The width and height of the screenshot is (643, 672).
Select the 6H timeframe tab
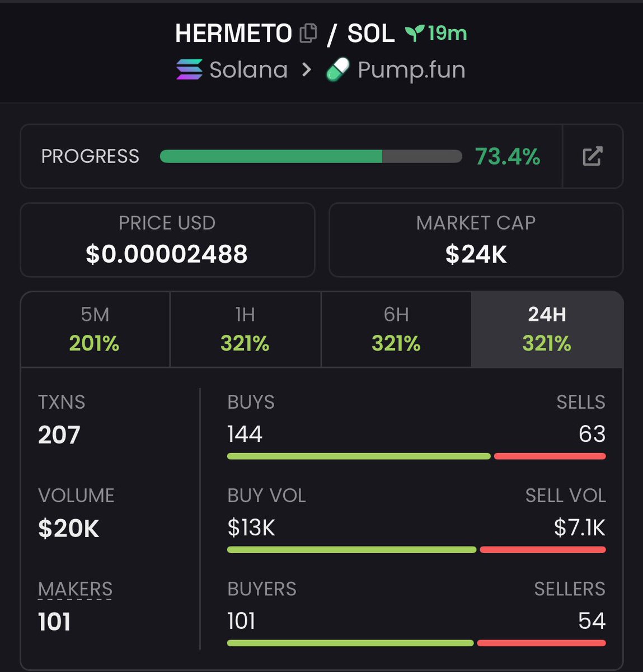point(396,329)
